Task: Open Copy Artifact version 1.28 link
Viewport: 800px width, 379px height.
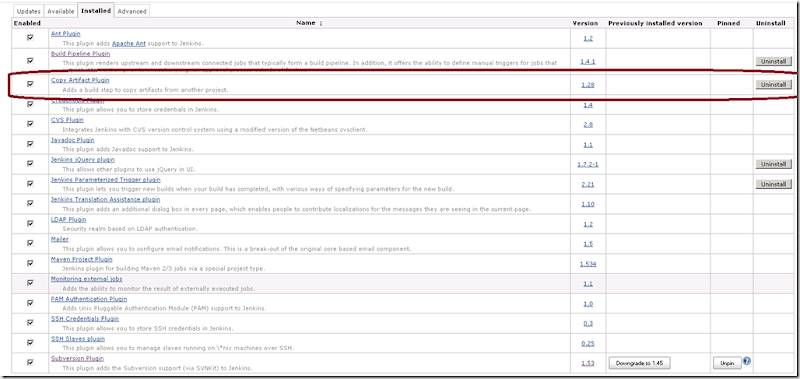Action: click(588, 85)
